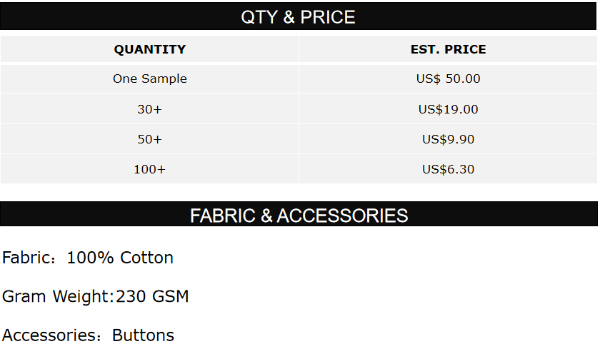Click the FABRIC & ACCESSORIES section header
This screenshot has height=364, width=600.
pos(299,216)
